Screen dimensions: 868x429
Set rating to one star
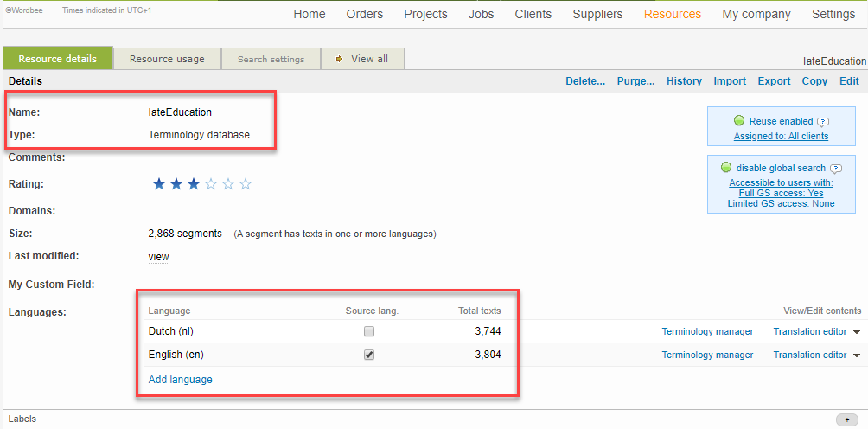point(158,184)
